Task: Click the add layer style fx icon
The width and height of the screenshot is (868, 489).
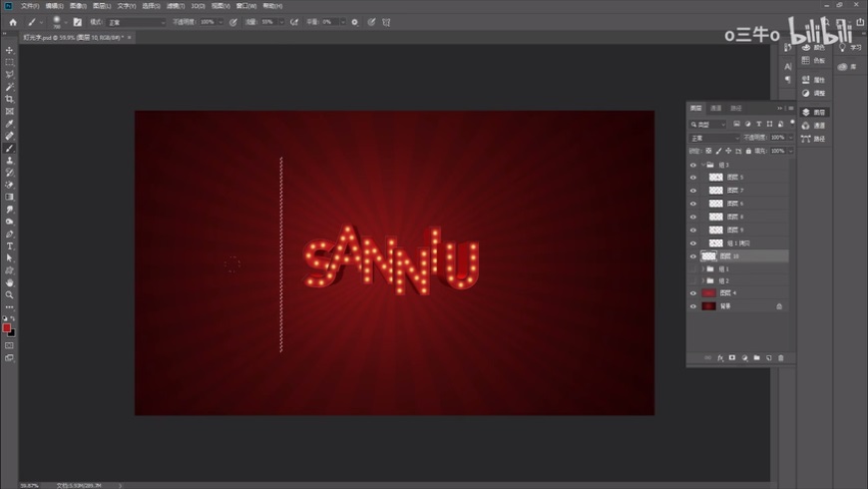Action: (x=719, y=357)
